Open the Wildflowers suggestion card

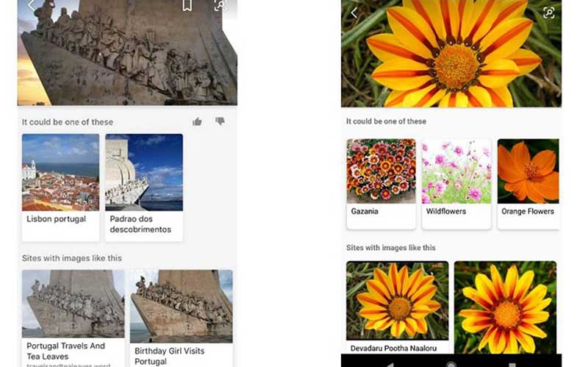click(x=456, y=183)
